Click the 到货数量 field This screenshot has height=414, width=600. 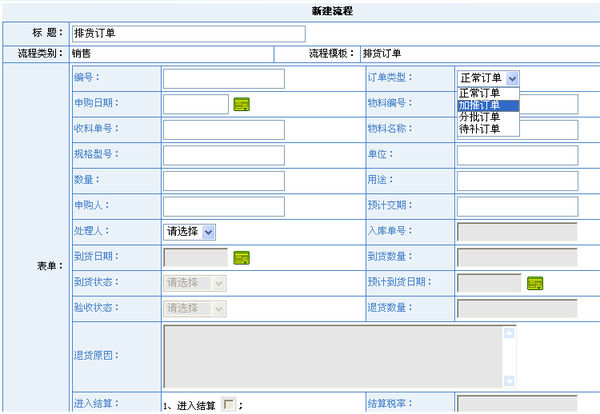coord(517,258)
